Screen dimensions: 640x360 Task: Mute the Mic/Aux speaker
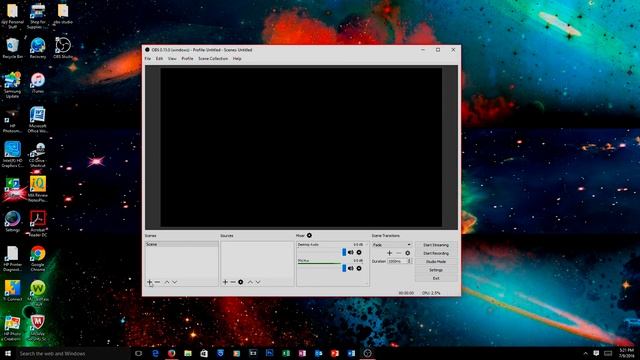coord(351,268)
